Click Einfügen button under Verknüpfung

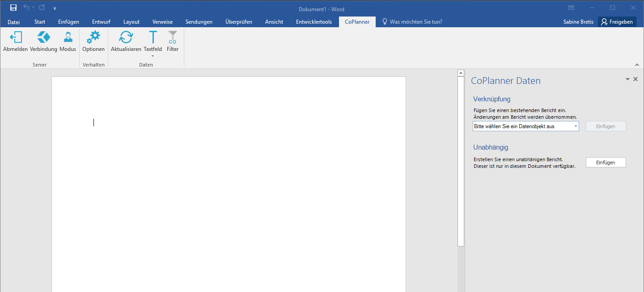[606, 126]
